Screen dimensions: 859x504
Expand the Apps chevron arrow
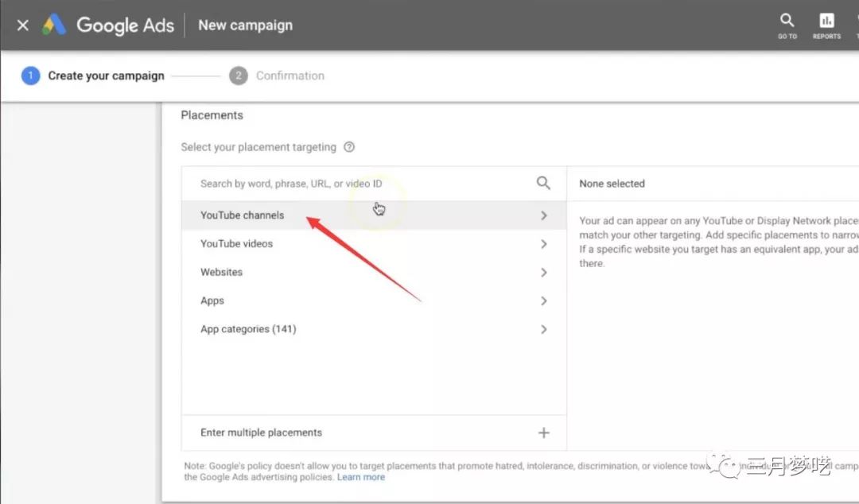[544, 301]
